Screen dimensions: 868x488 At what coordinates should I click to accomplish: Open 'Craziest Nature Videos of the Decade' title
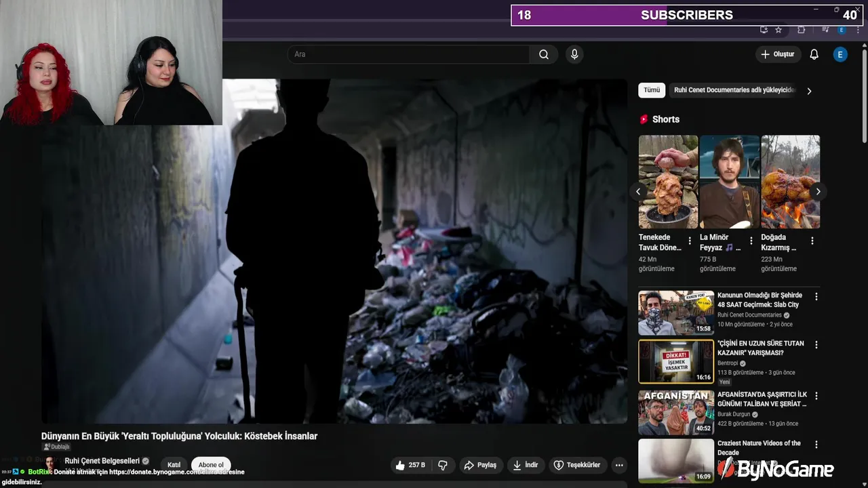pyautogui.click(x=759, y=448)
